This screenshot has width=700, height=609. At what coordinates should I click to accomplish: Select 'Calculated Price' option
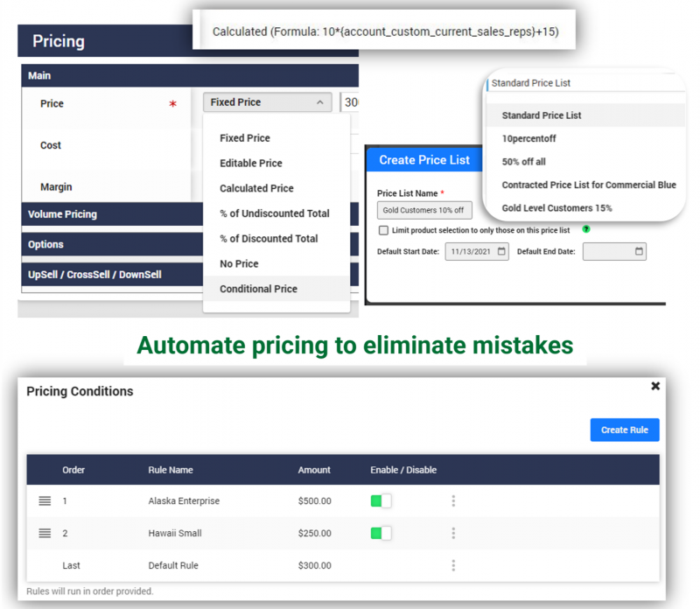[x=258, y=187]
